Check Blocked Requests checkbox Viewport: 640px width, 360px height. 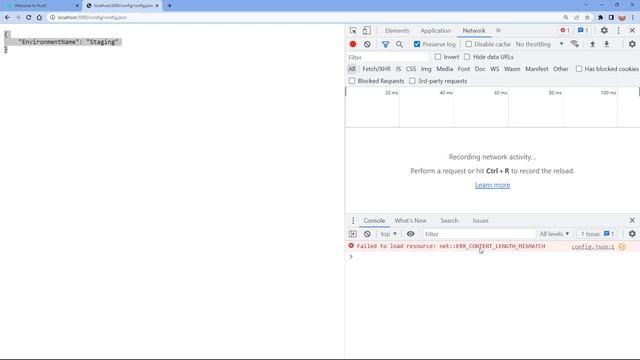pyautogui.click(x=352, y=81)
